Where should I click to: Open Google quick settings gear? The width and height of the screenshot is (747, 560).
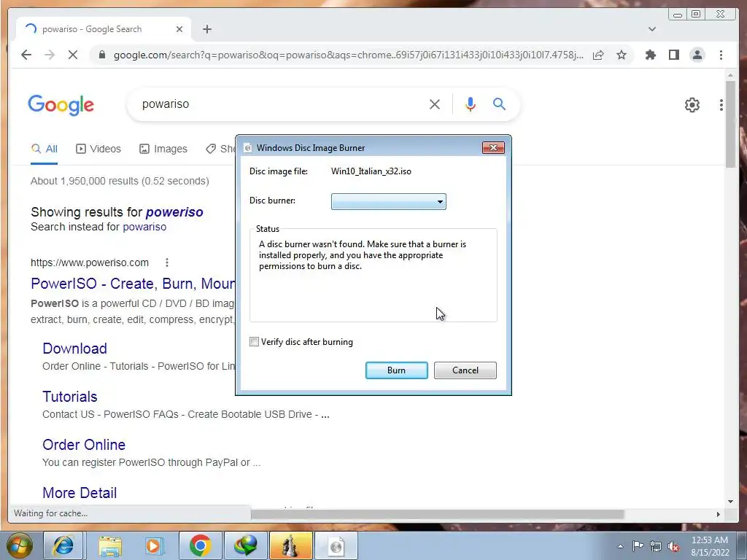692,105
